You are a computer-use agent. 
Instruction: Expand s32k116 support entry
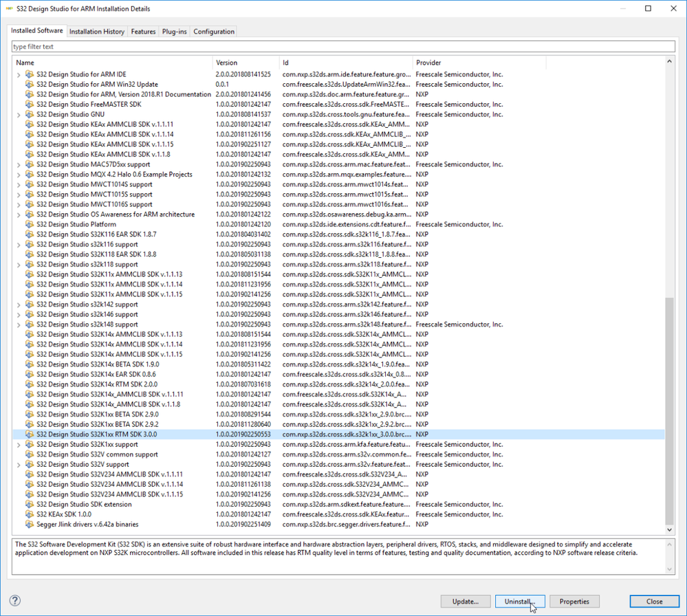coord(19,245)
